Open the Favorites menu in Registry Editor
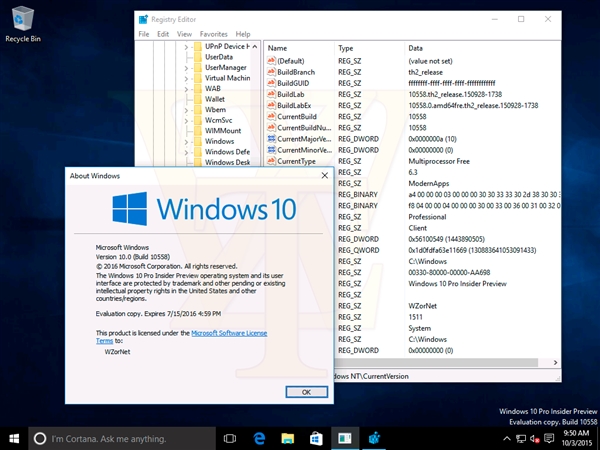Viewport: 600px width, 450px height. pyautogui.click(x=213, y=34)
